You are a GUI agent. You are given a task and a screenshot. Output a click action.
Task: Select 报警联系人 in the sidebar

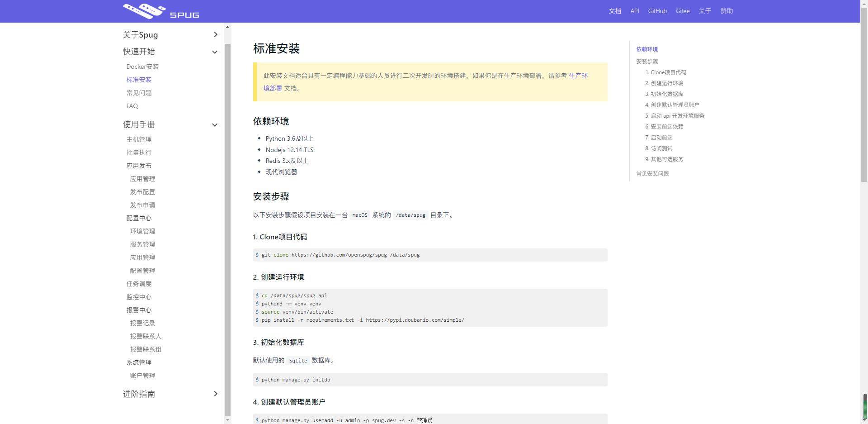click(x=146, y=336)
